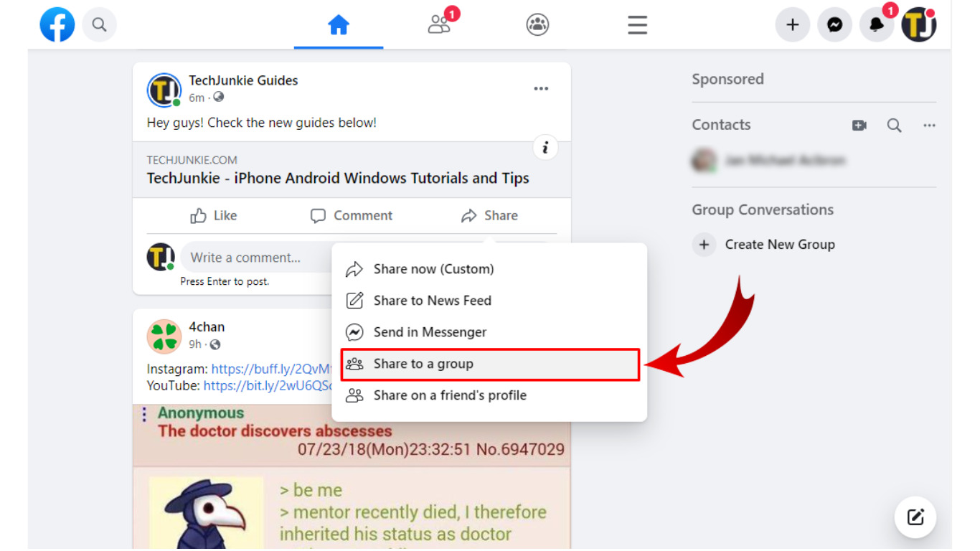Open the 4chan page name link
Image resolution: width=980 pixels, height=551 pixels.
(x=207, y=327)
